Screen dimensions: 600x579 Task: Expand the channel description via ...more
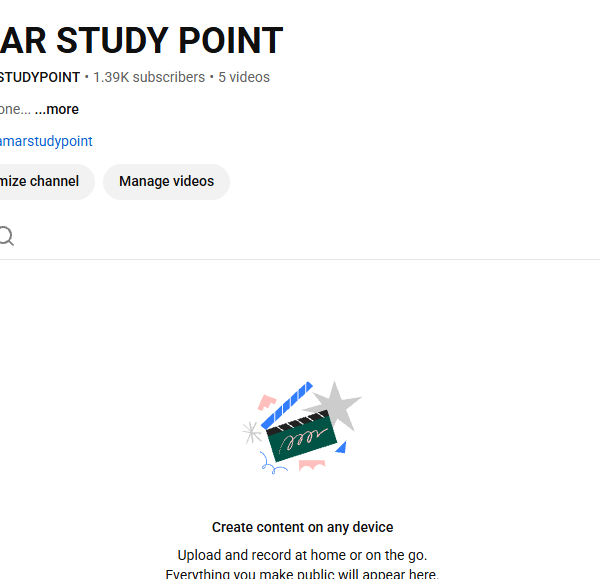(57, 109)
